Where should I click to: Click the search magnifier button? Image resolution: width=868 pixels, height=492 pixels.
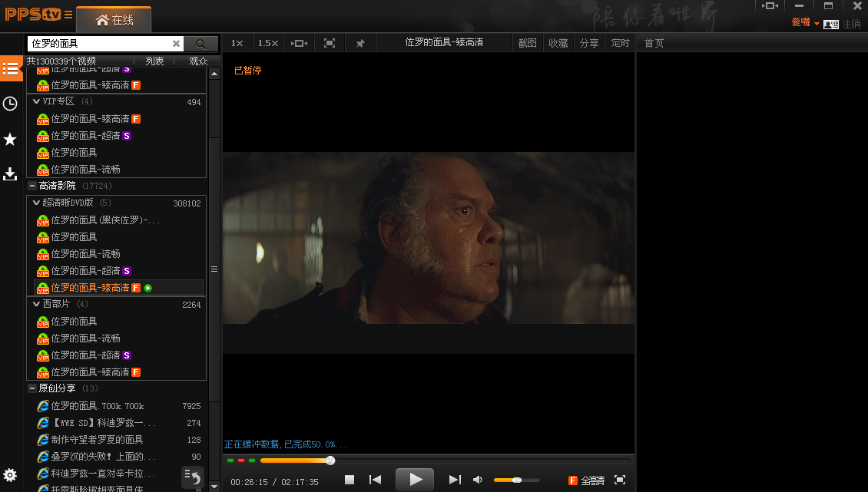200,44
